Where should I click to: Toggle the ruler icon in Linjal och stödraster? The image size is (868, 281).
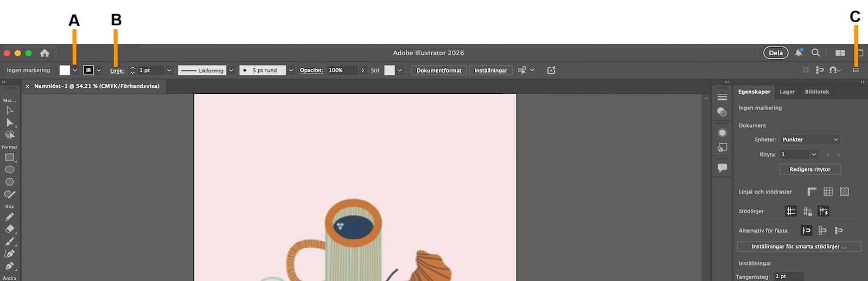812,191
